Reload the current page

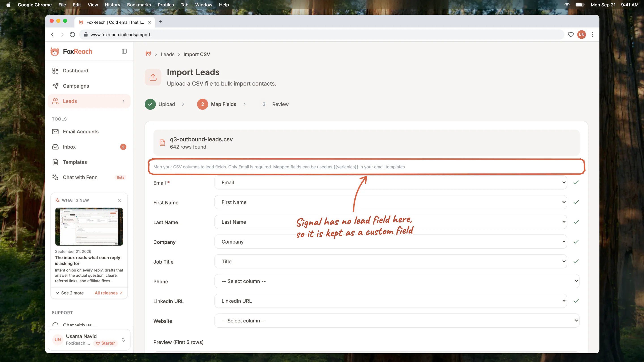click(72, 34)
